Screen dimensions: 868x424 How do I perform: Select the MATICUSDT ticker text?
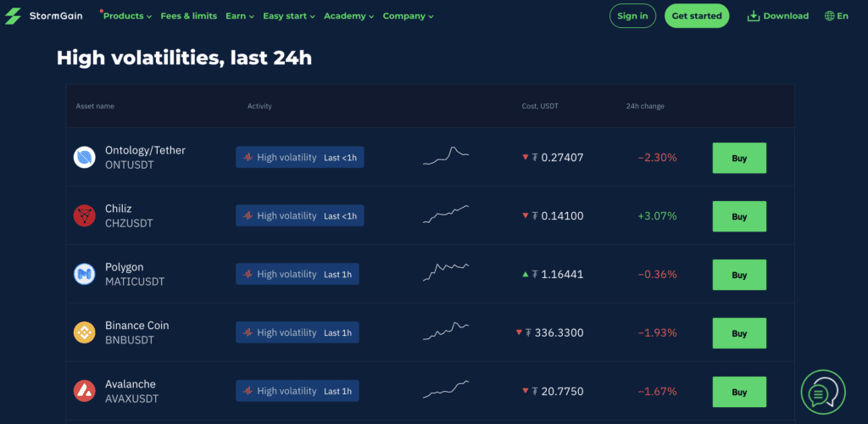[x=135, y=282]
